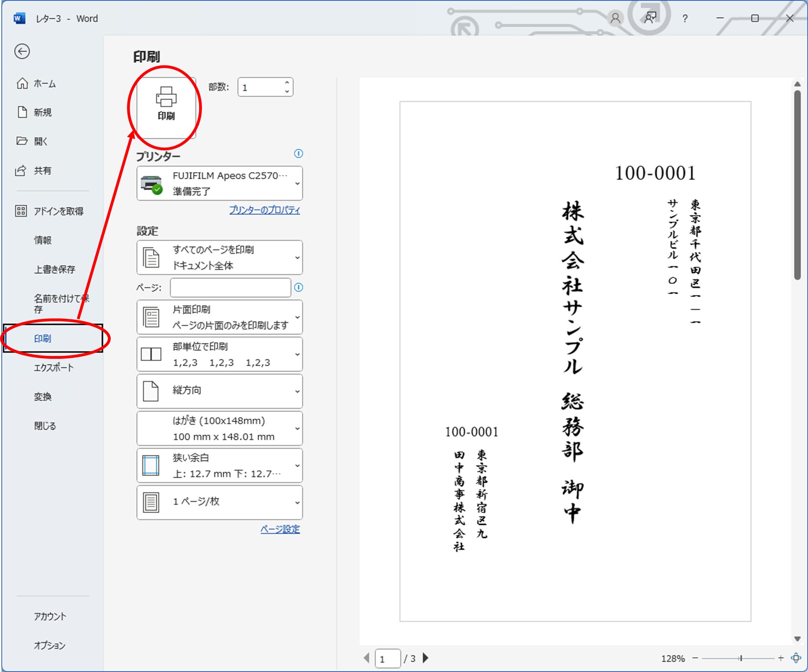Screen dimensions: 808x672
Task: Open the one-sided printing dropdown
Action: [220, 317]
